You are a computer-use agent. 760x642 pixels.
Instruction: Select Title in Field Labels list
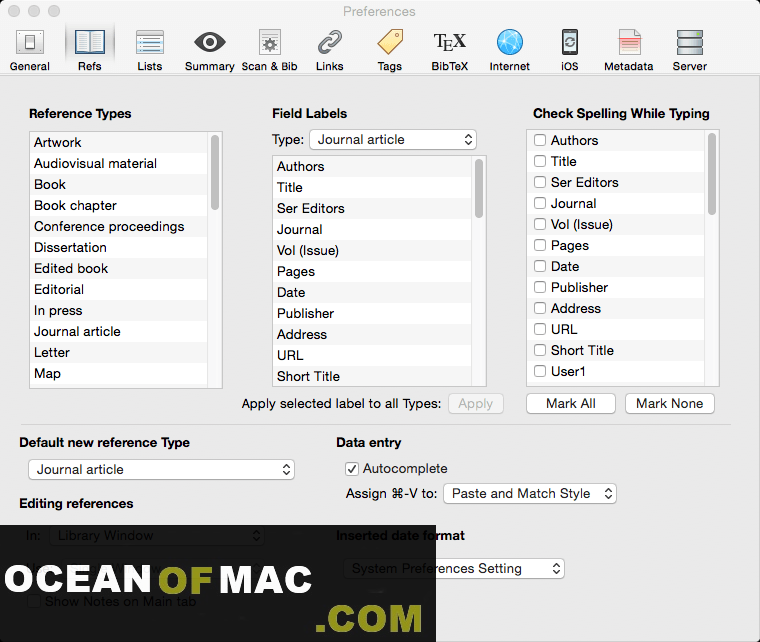(372, 188)
